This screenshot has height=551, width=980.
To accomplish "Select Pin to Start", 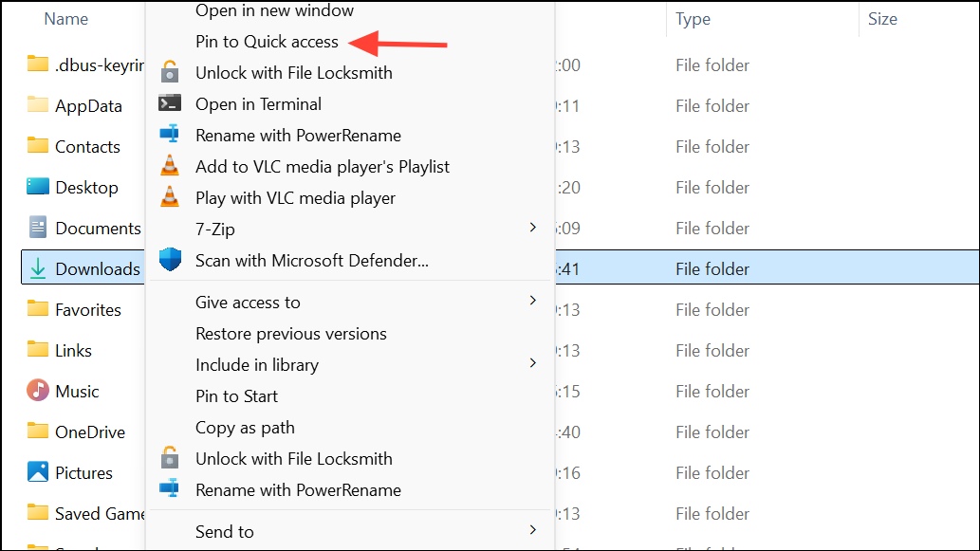I will (234, 395).
